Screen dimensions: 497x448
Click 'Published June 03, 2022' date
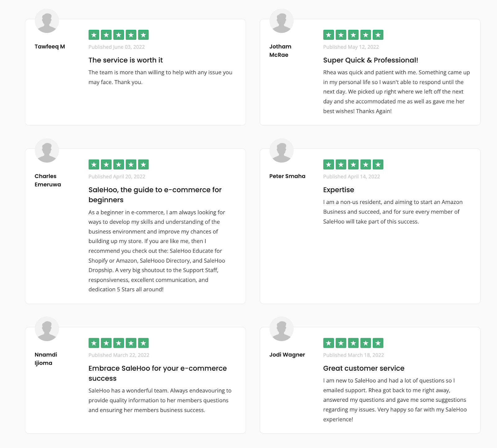(116, 47)
